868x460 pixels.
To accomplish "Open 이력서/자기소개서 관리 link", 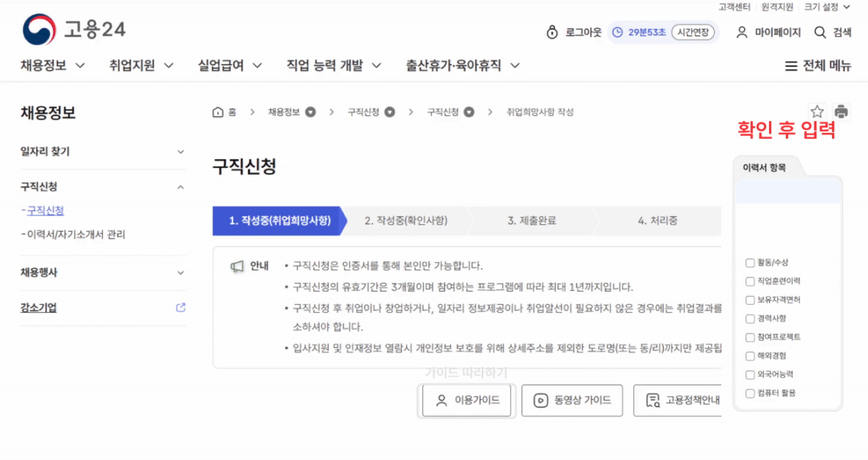I will pos(76,235).
